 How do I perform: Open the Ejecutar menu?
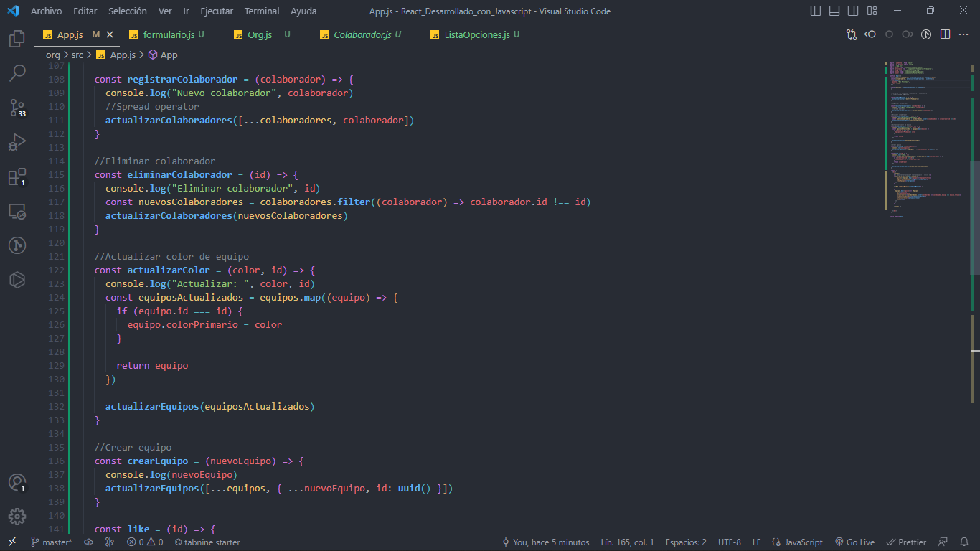click(x=217, y=11)
